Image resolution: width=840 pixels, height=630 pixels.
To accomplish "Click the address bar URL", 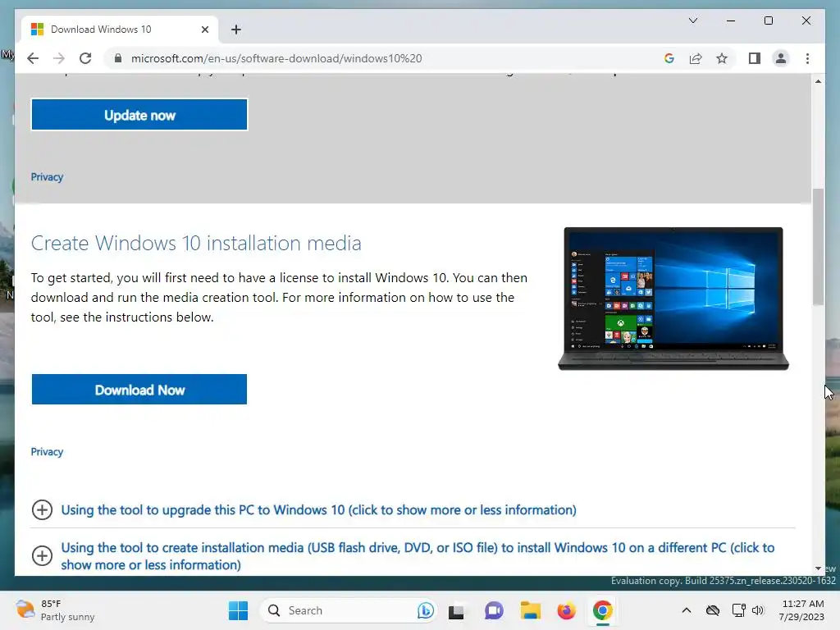I will [276, 58].
